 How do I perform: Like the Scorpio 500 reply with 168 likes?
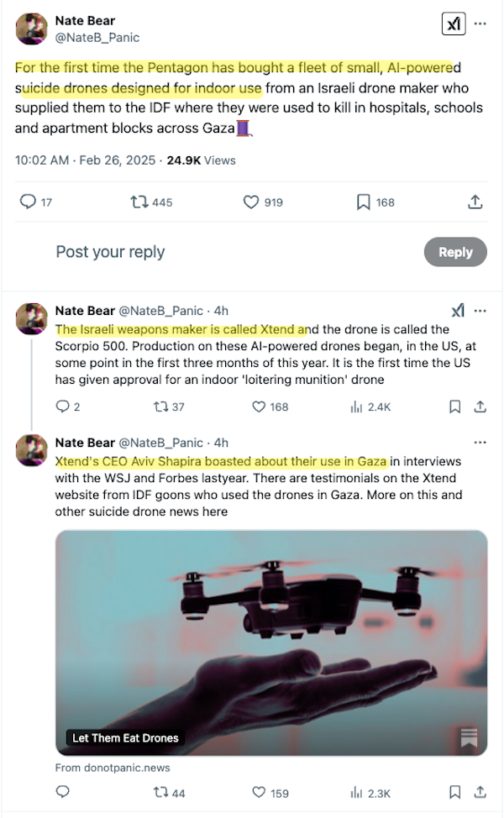click(x=270, y=407)
